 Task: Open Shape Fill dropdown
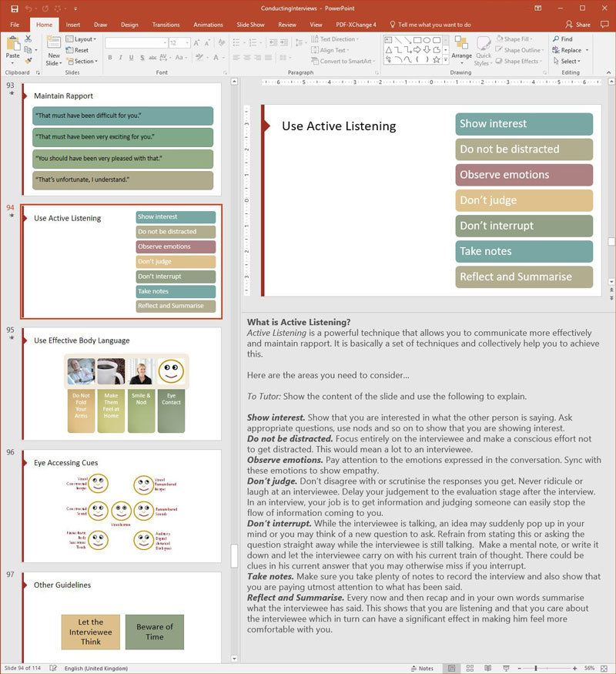514,39
